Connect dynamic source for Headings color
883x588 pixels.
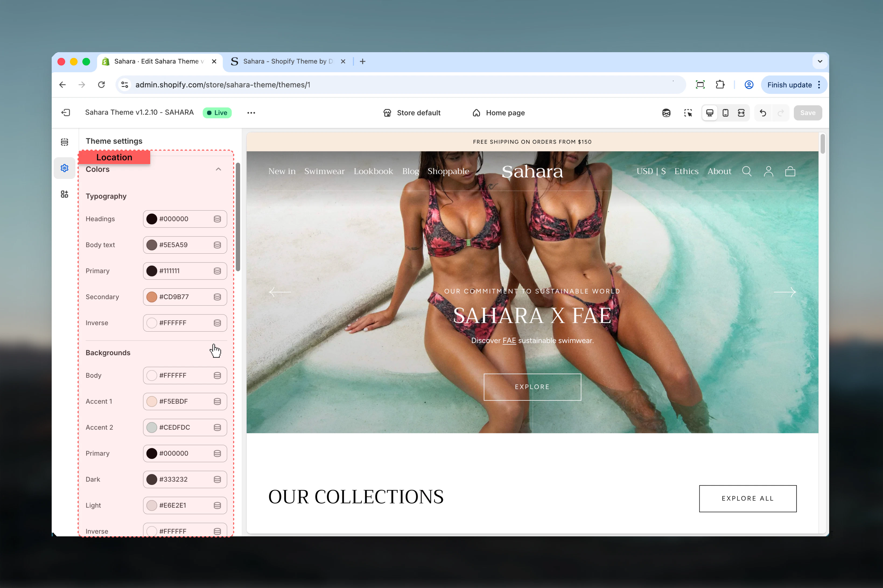[217, 219]
